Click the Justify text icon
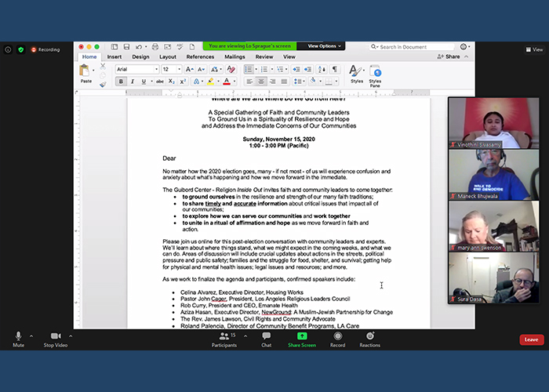Viewport: 549px width, 392px height. point(284,82)
